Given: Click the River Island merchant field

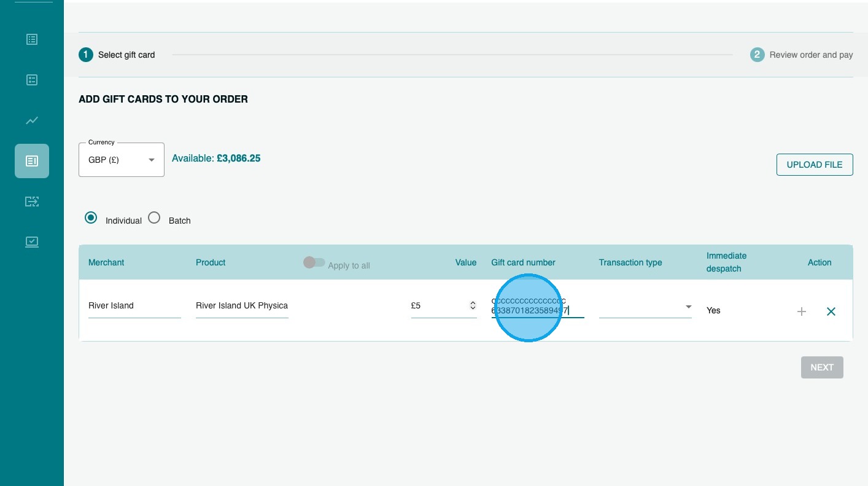Looking at the screenshot, I should pos(134,306).
